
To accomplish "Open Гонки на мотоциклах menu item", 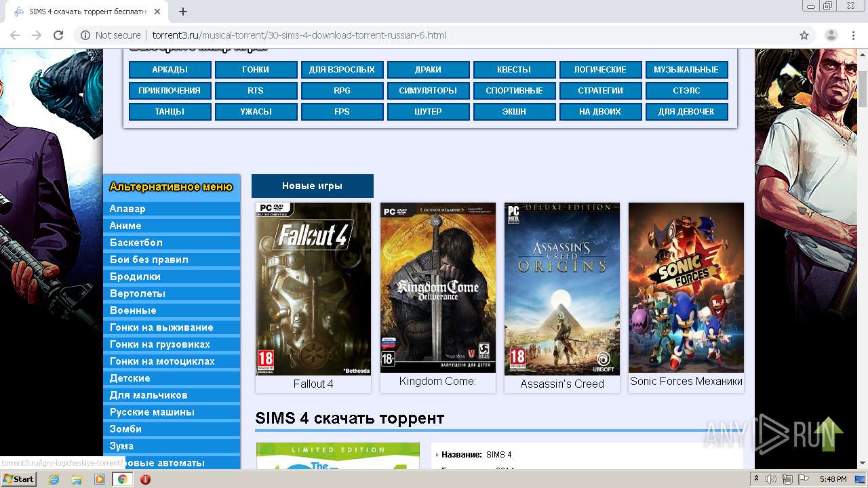I will [x=172, y=361].
